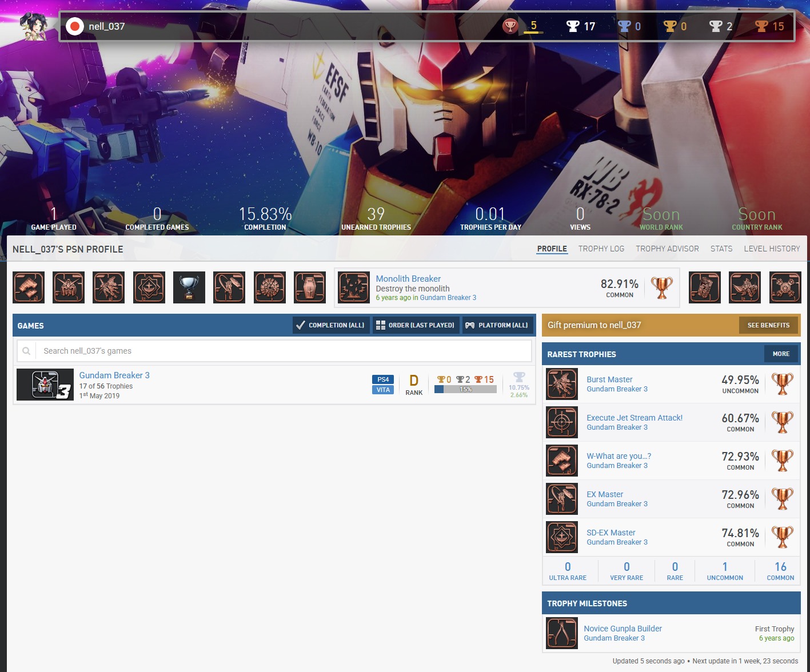Click platinum trophy icon showing 0

tap(624, 26)
